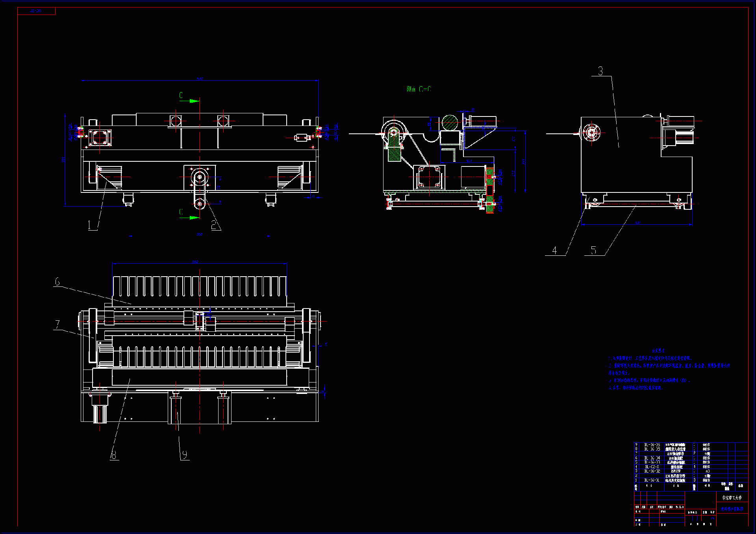Select balloon number 3 label
The image size is (756, 534).
pos(600,71)
